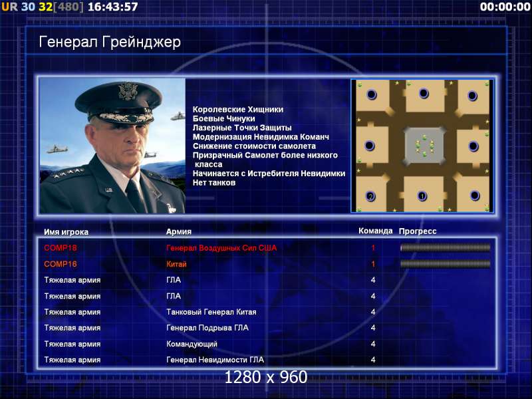Click 'Модернизация Невидимка Команч' line

point(261,137)
